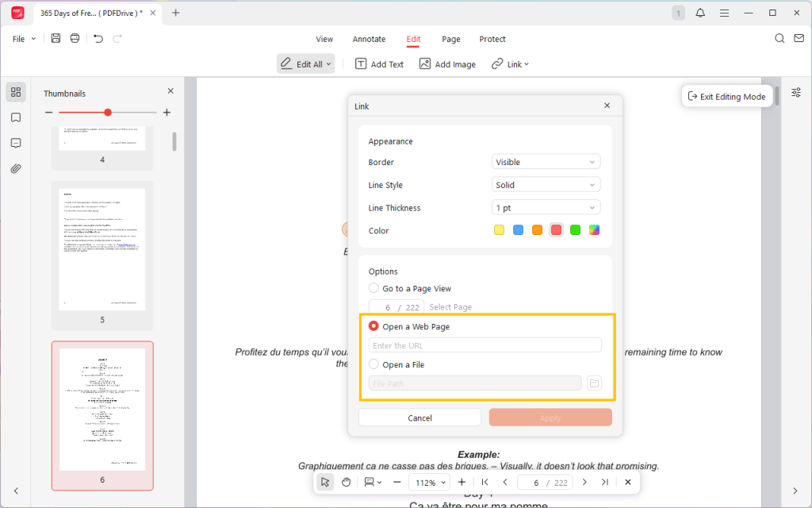The height and width of the screenshot is (508, 812).
Task: Select the Open a Web Page radio button
Action: coord(373,326)
